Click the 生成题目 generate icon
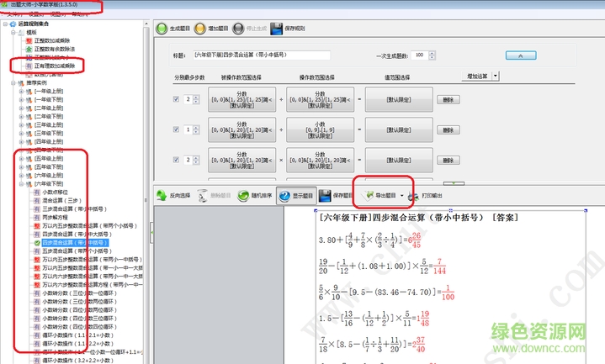Viewport: 605px width, 364px height. coord(162,29)
